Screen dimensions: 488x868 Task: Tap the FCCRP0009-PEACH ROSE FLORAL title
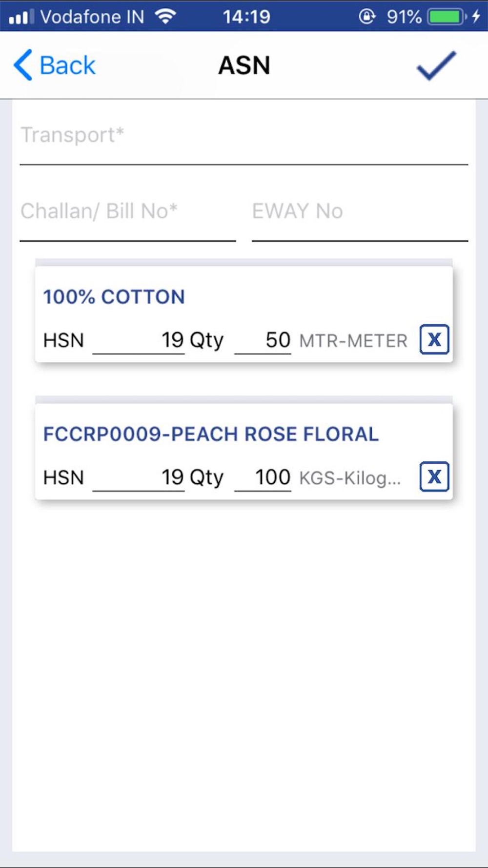211,434
